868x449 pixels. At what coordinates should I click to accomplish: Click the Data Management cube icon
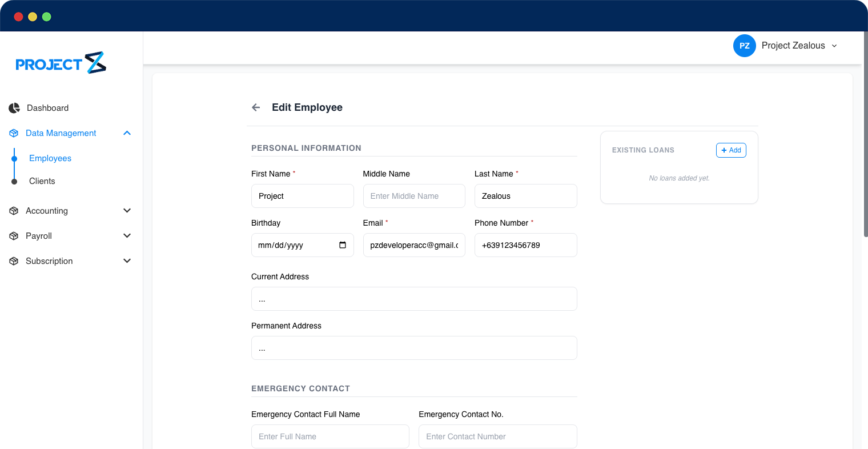14,133
